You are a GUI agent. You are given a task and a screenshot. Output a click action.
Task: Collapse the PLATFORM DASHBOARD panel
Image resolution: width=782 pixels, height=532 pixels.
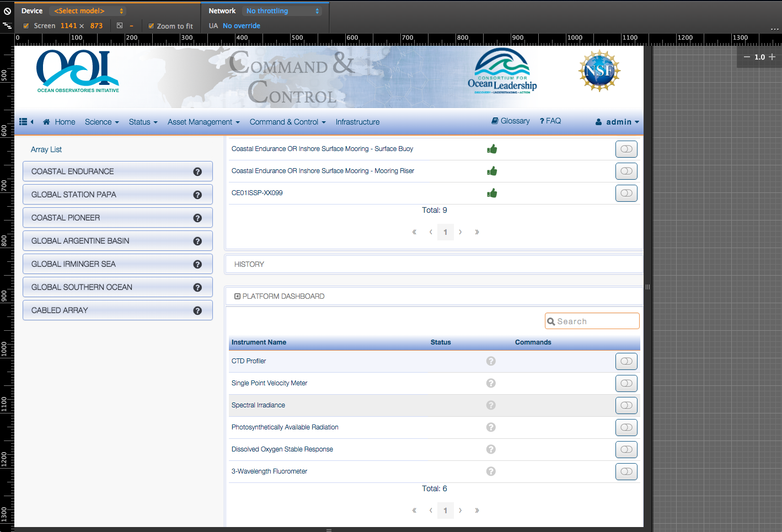coord(237,297)
